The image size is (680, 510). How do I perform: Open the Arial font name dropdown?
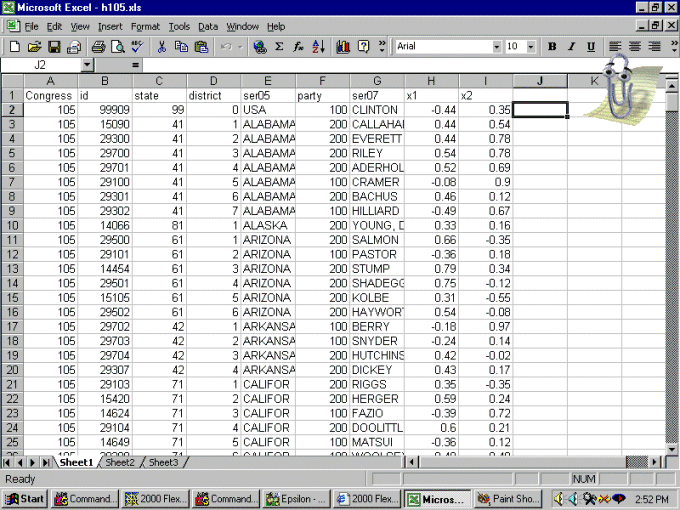[497, 47]
